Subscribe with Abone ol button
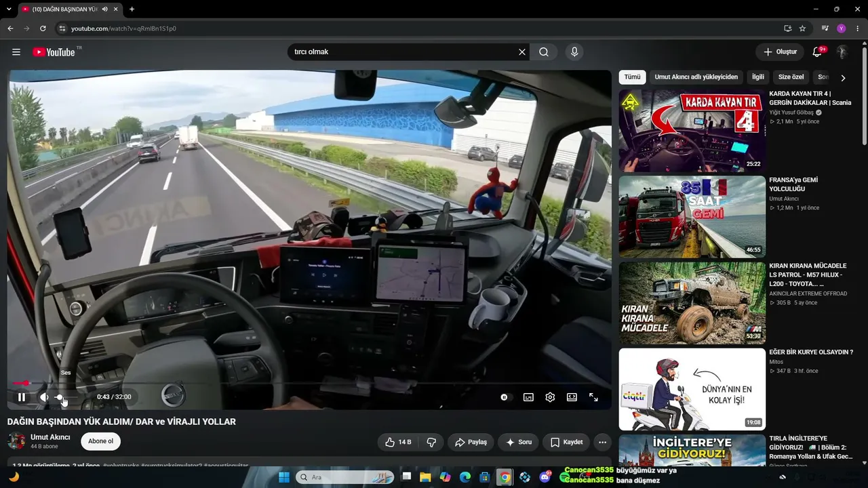The height and width of the screenshot is (488, 868). [101, 441]
